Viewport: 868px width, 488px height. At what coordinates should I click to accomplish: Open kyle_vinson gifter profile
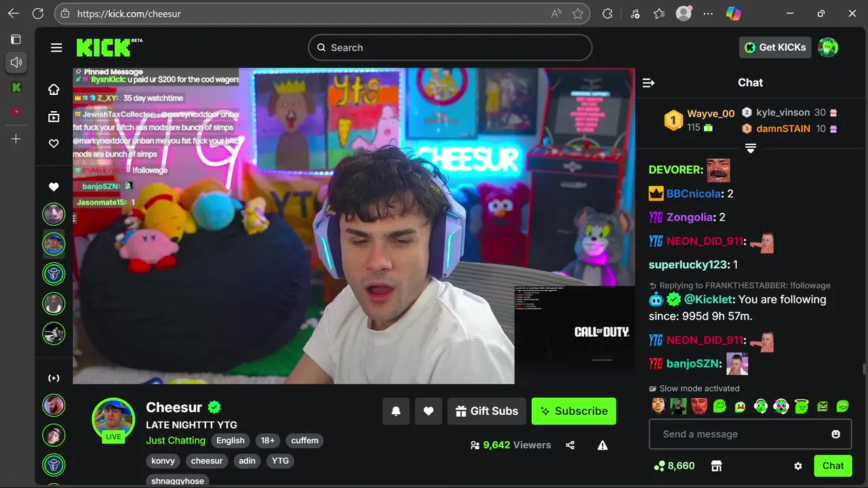[x=783, y=113]
